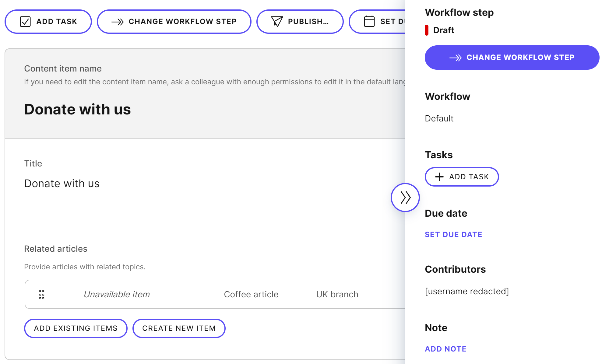This screenshot has width=616, height=364.
Task: Grab the drag handle beside Unavailable item
Action: point(42,294)
